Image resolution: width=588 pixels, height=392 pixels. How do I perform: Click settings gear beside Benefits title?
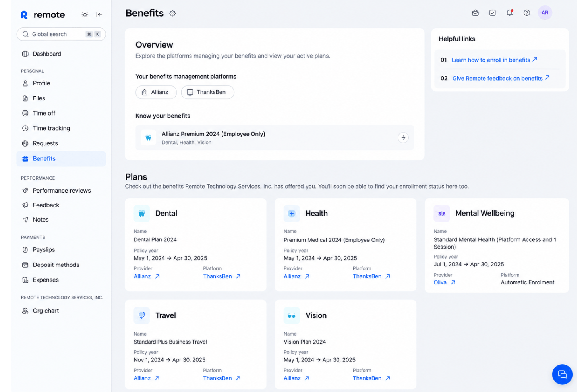(172, 13)
